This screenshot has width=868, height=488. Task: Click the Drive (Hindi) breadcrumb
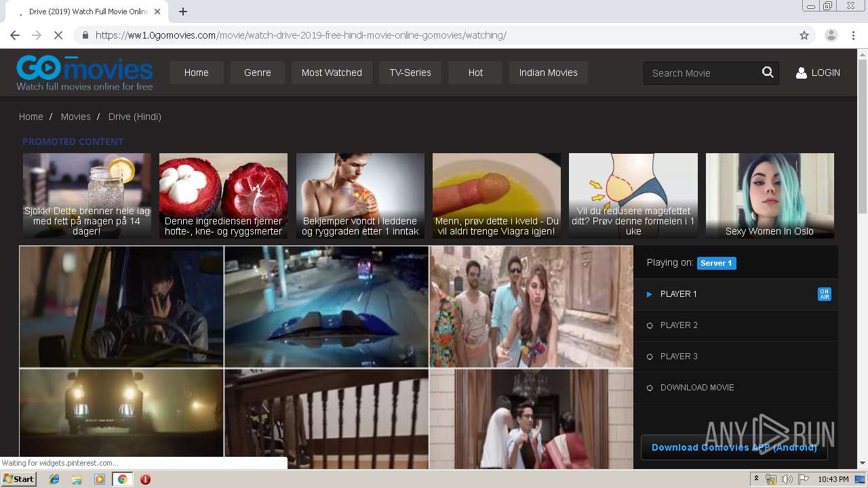point(135,117)
